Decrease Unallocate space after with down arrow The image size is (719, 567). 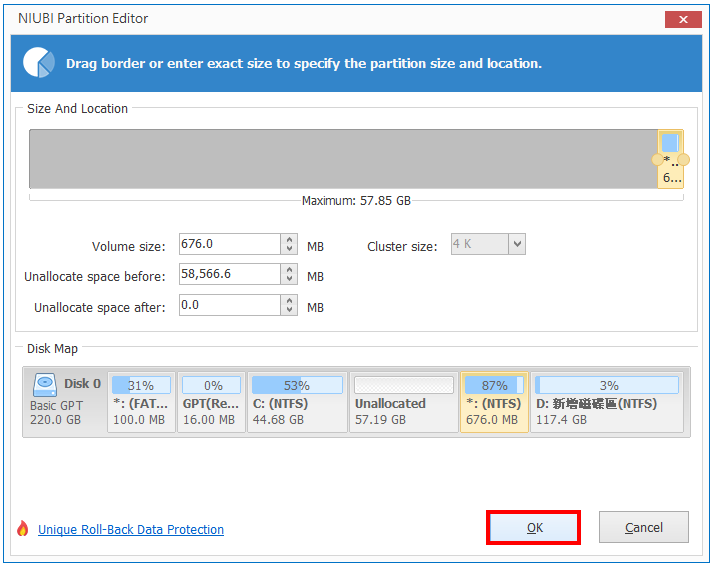(x=289, y=310)
